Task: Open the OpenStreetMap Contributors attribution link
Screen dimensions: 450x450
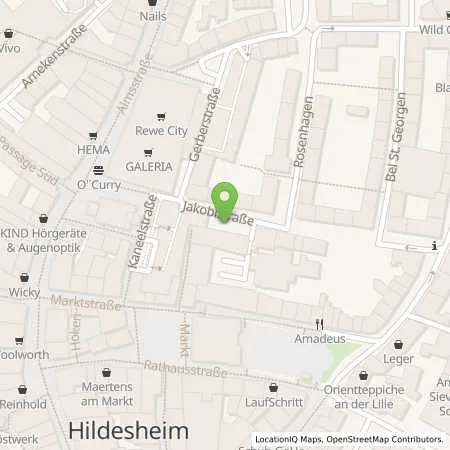Action: point(385,440)
